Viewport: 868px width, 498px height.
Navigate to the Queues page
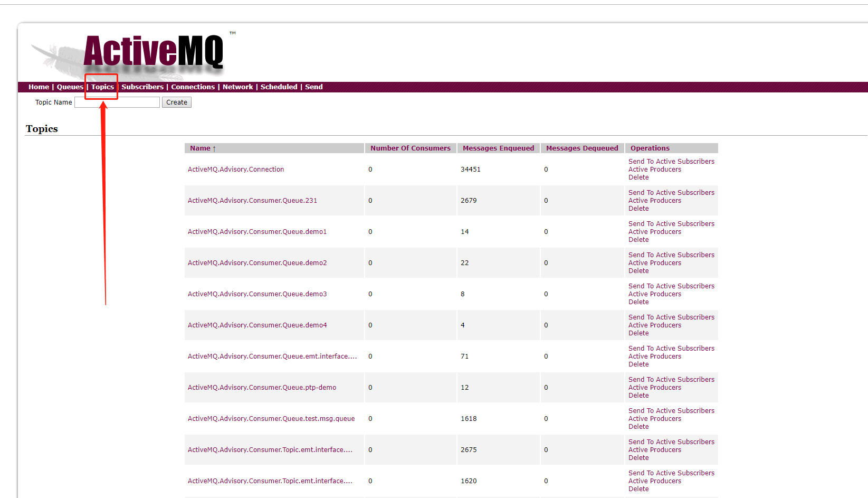tap(69, 87)
